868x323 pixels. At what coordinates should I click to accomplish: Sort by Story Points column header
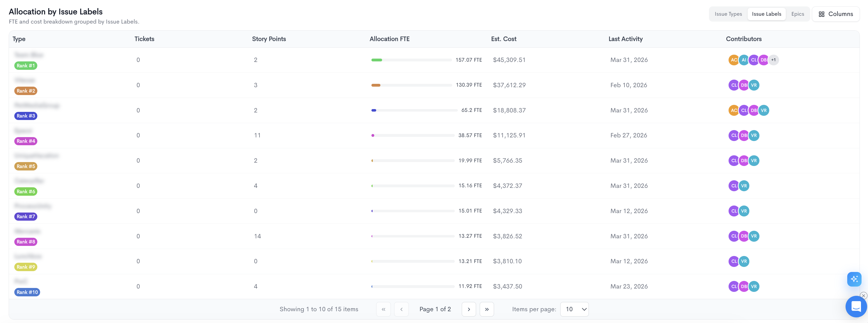point(269,39)
